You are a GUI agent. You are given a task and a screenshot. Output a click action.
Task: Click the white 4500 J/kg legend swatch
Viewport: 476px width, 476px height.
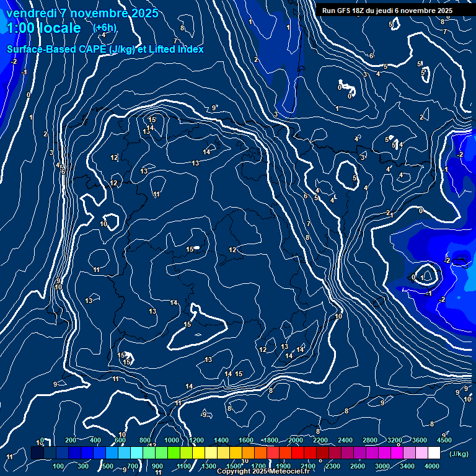pos(434,454)
